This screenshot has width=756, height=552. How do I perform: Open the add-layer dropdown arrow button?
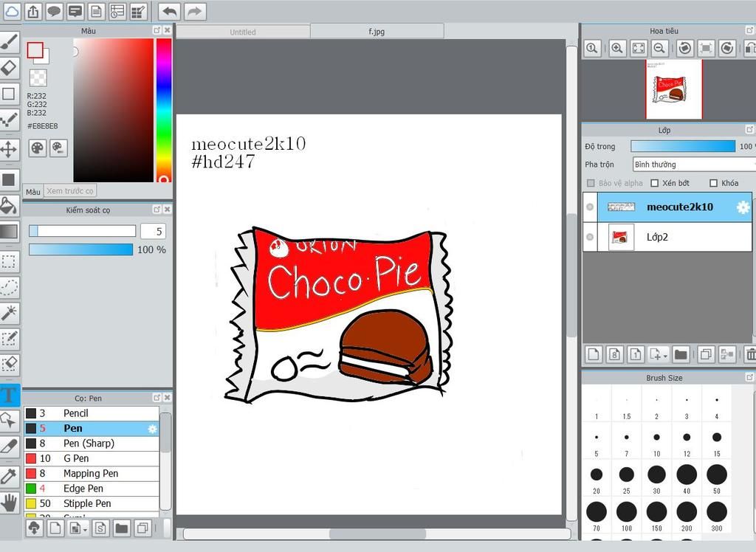pos(658,355)
